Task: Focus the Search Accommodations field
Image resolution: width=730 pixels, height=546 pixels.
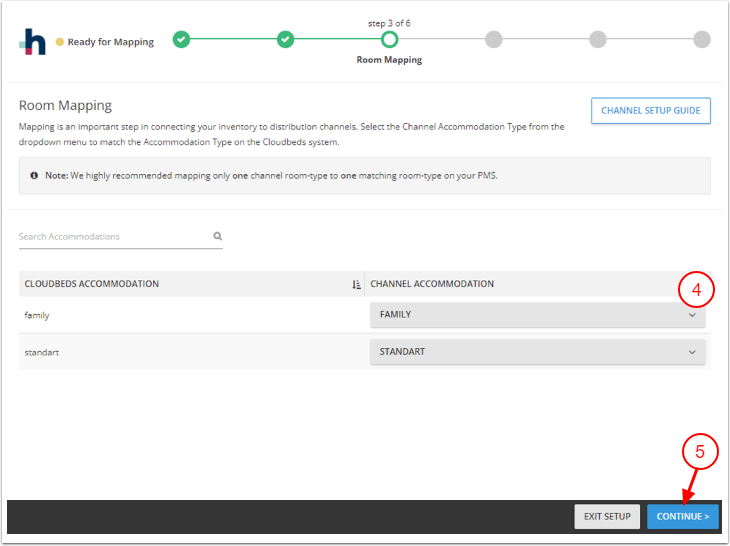Action: 112,237
